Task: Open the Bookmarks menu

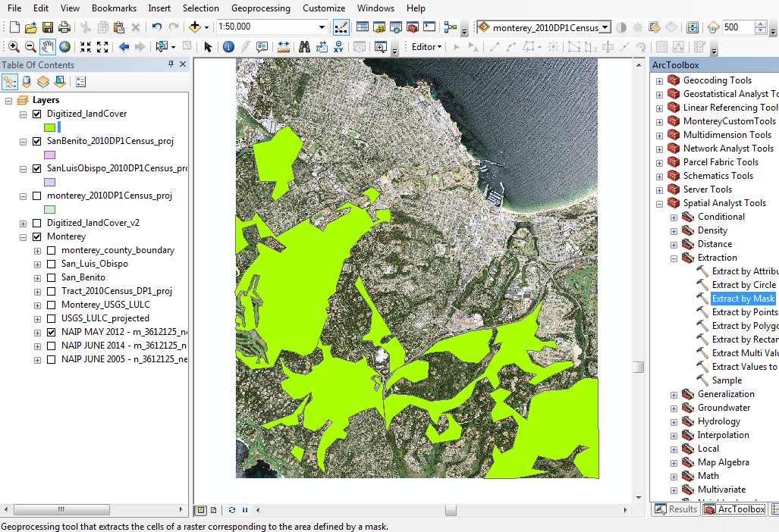Action: (114, 8)
